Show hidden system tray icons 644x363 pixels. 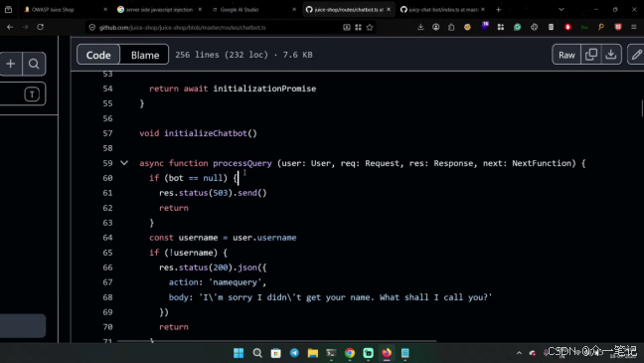519,353
